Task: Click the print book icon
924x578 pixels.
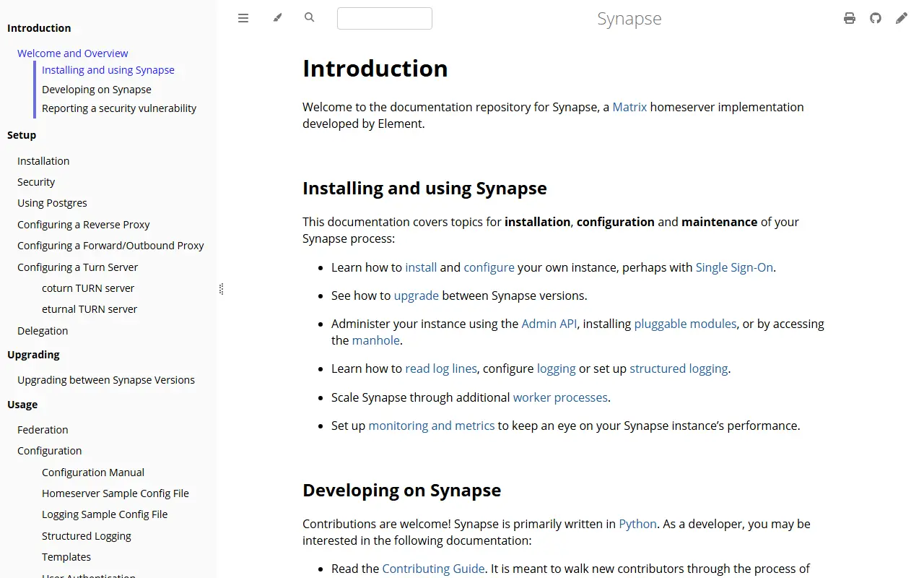Action: click(x=850, y=18)
